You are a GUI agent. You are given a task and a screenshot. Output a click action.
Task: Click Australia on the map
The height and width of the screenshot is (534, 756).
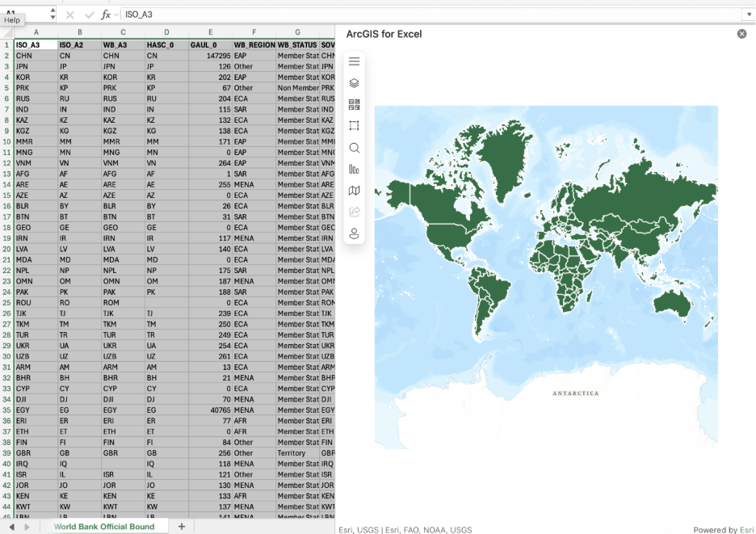pyautogui.click(x=672, y=304)
